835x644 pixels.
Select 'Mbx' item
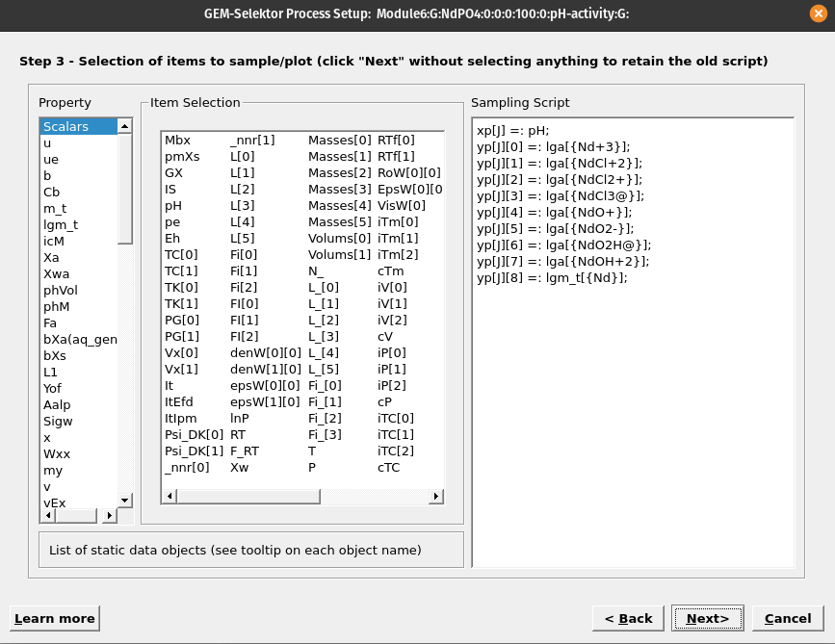[x=177, y=140]
